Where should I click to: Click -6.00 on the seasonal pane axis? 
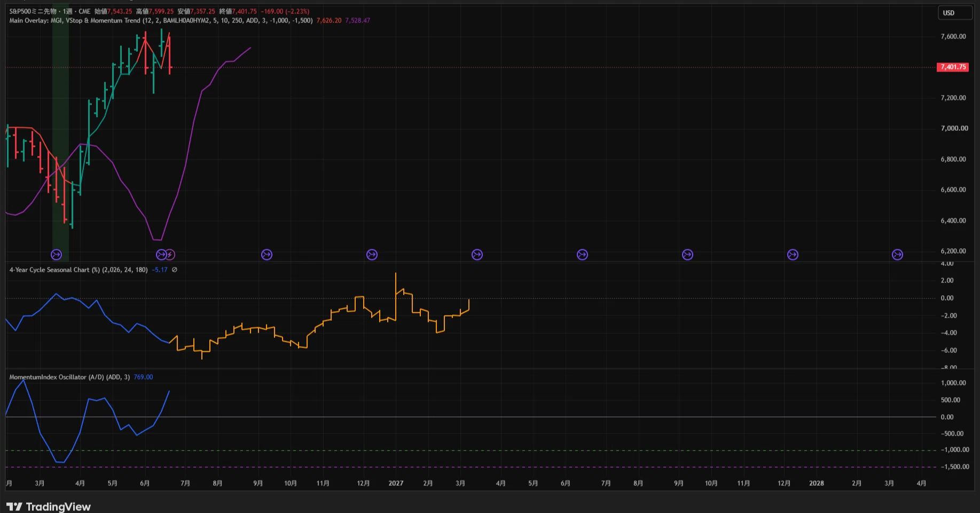(x=948, y=350)
